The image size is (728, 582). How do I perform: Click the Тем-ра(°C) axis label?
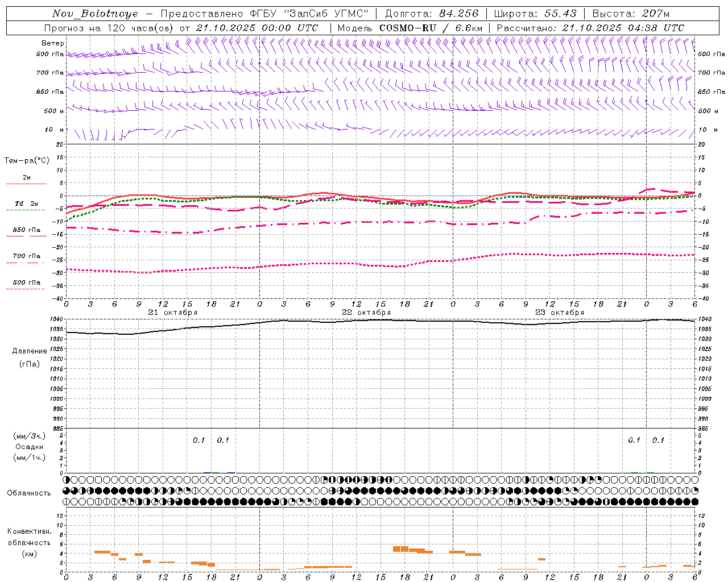pyautogui.click(x=27, y=161)
